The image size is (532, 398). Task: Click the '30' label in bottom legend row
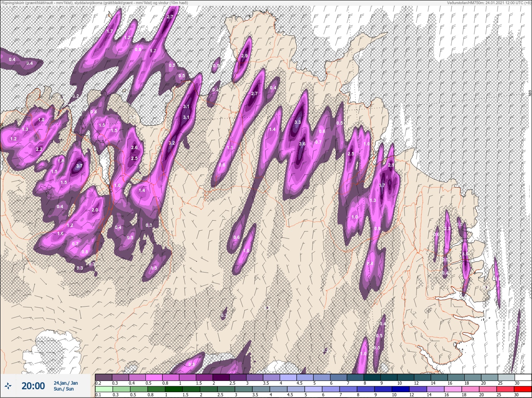[517, 395]
